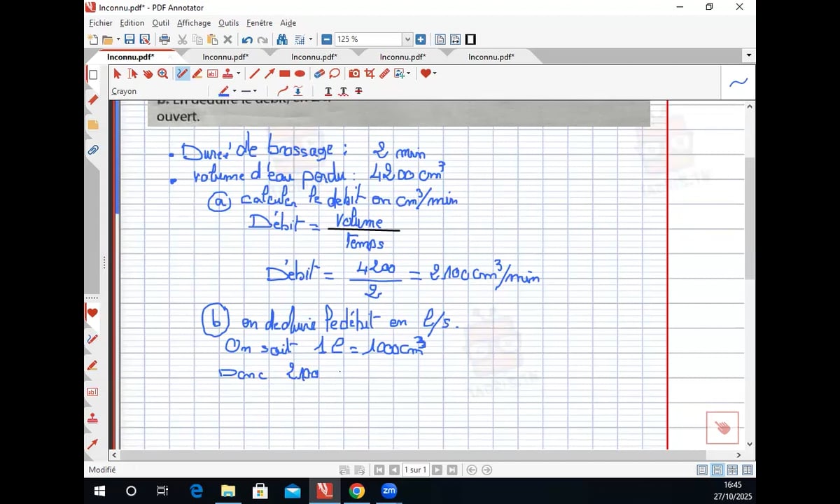Expand the search options dropdown arrow

pyautogui.click(x=309, y=39)
